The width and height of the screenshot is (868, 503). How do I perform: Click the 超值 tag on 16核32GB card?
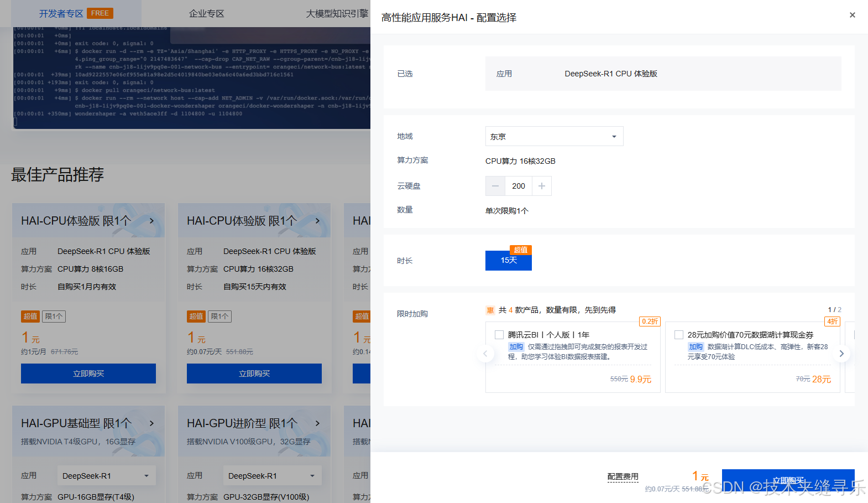point(196,317)
